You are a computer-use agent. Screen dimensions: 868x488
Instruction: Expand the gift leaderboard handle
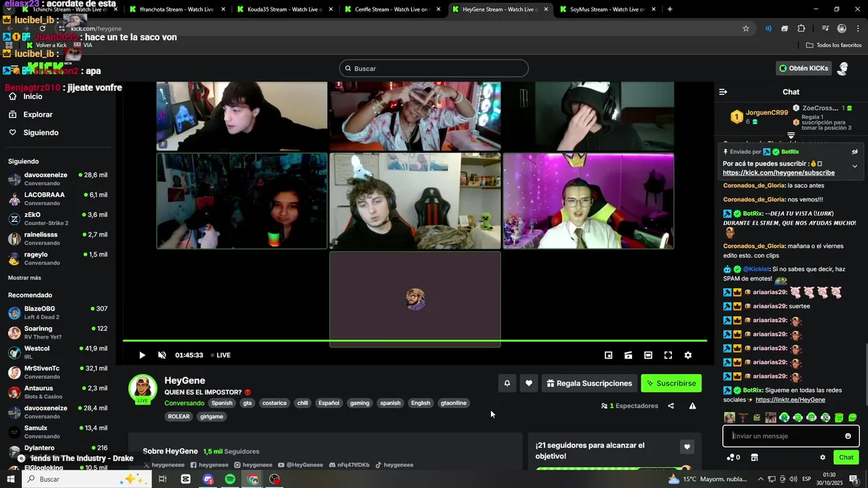791,136
